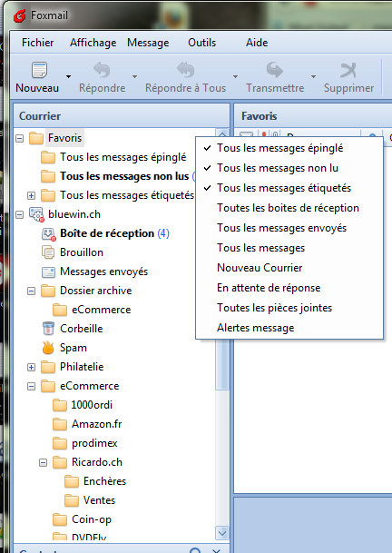Click the Boîte de réception inbox icon
The height and width of the screenshot is (553, 392).
[49, 234]
